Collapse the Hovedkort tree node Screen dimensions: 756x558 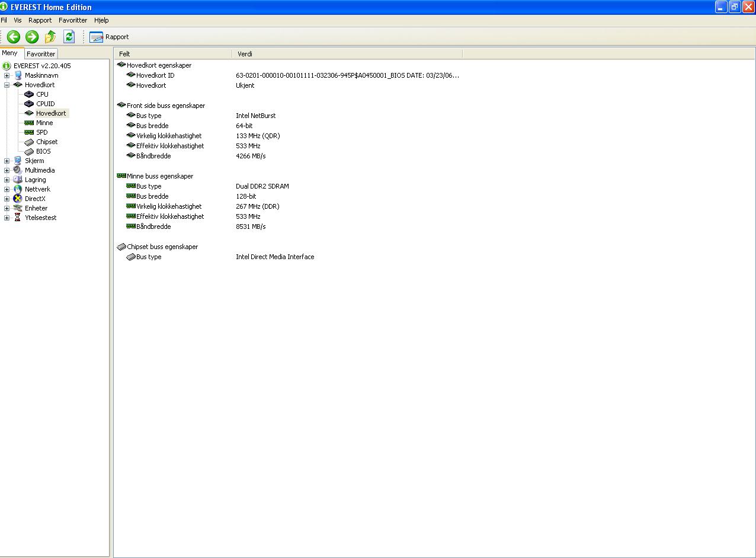[x=7, y=85]
